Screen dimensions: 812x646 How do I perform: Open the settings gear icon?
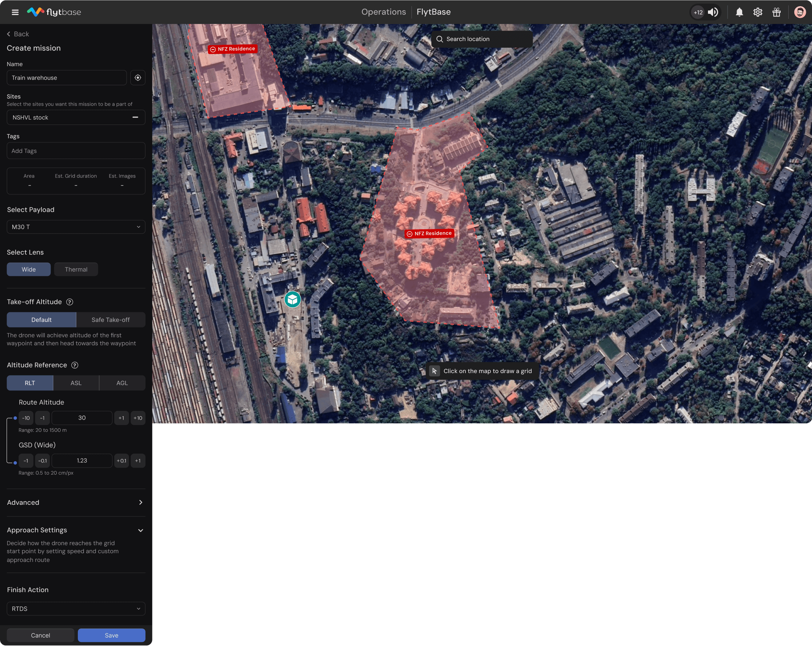758,12
